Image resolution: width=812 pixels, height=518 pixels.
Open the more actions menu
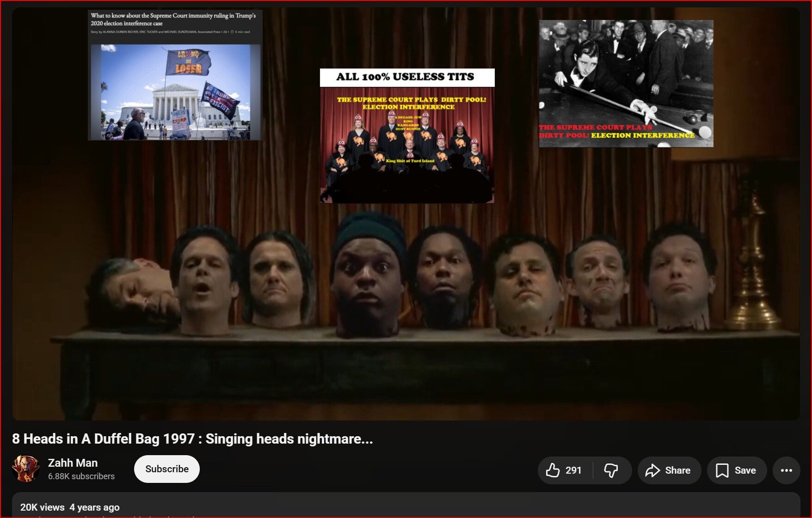pos(786,470)
